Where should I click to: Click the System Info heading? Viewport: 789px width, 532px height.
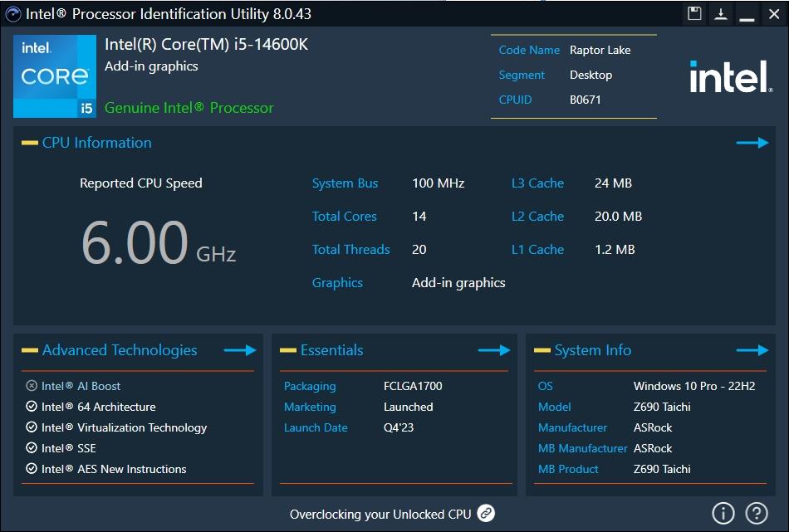(x=593, y=350)
